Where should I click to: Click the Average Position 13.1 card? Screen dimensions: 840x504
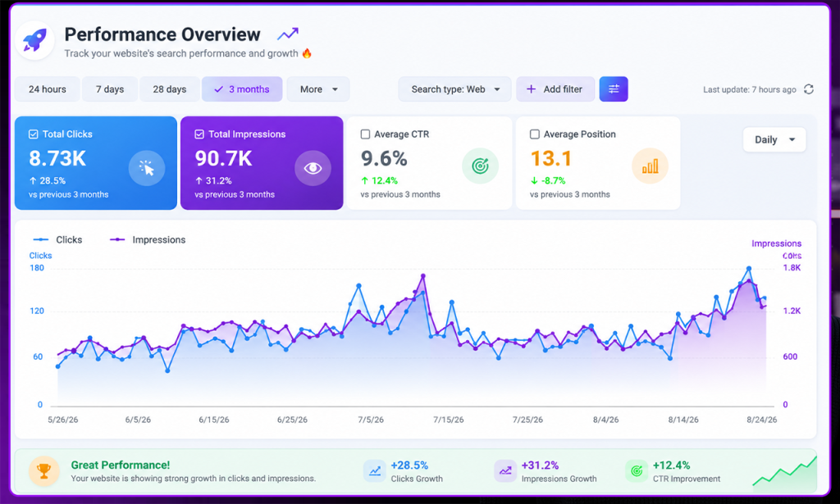pyautogui.click(x=598, y=163)
